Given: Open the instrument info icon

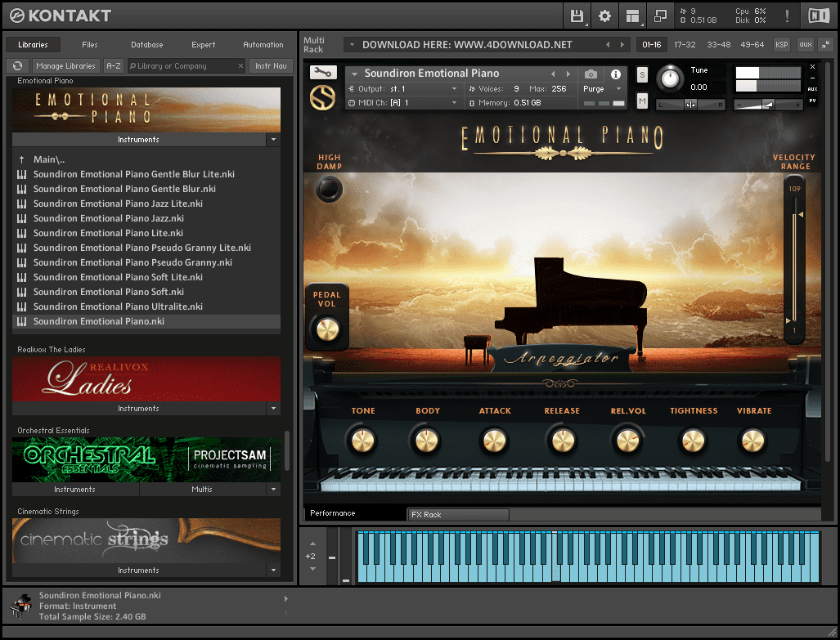Looking at the screenshot, I should click(616, 74).
